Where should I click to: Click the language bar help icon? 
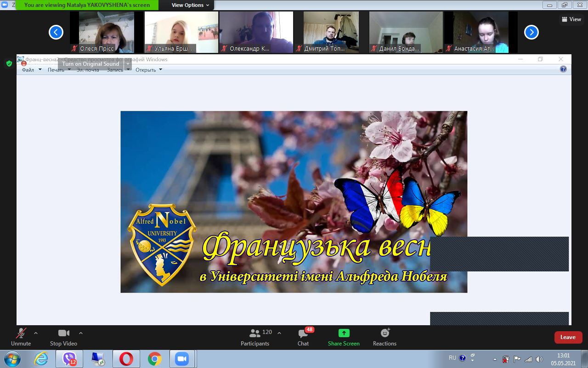pyautogui.click(x=463, y=358)
